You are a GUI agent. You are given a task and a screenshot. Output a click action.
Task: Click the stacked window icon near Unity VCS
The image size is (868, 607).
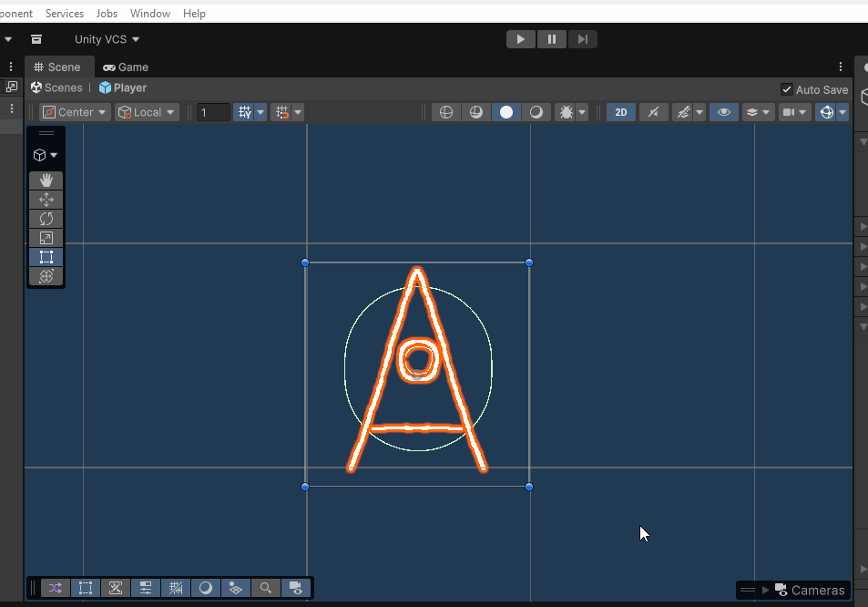[36, 39]
